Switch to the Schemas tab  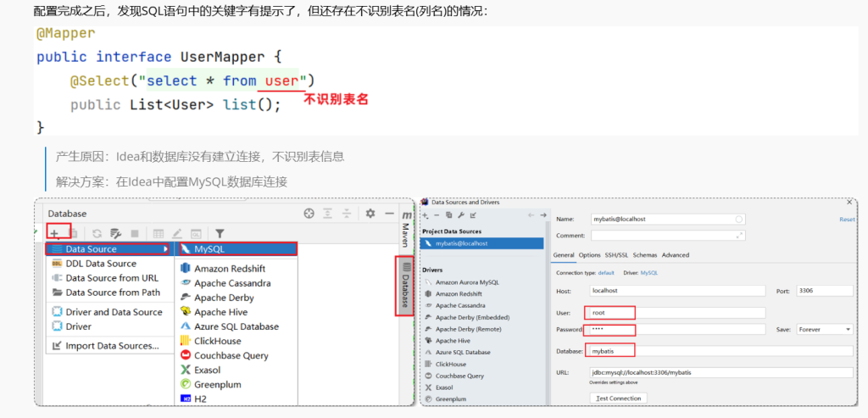click(x=645, y=254)
